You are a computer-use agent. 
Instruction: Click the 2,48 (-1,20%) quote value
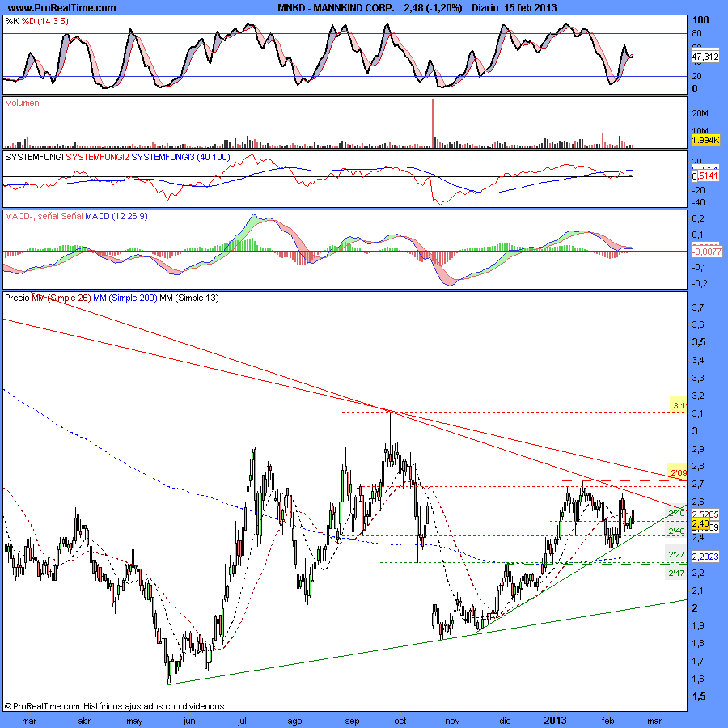point(433,7)
